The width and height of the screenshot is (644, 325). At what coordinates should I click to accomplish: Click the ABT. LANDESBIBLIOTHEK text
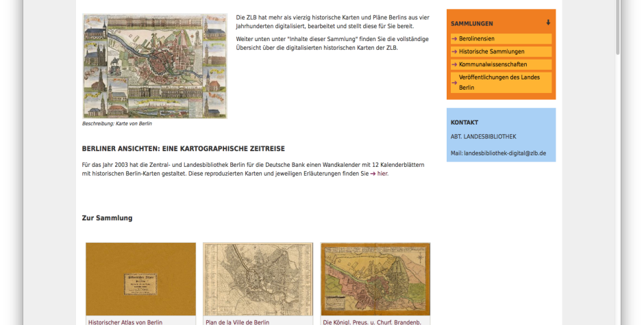[x=484, y=136]
